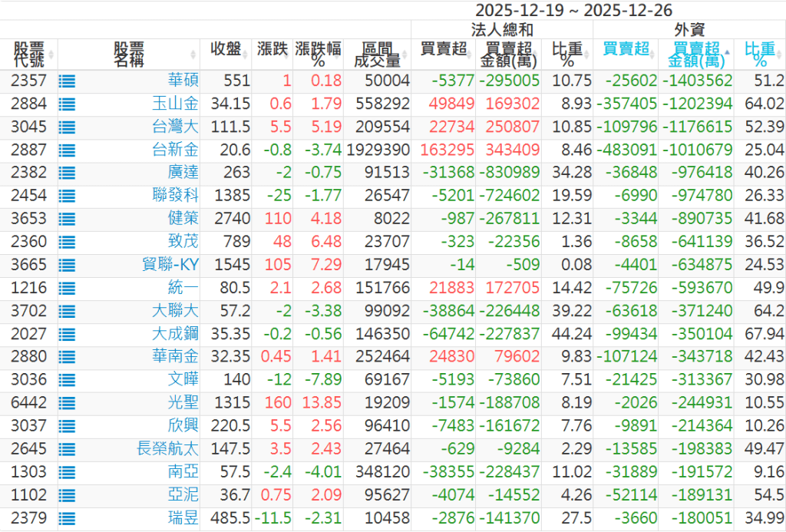Screen dimensions: 786x532
Task: Sort by 漲跌幅% column header
Action: [x=319, y=55]
